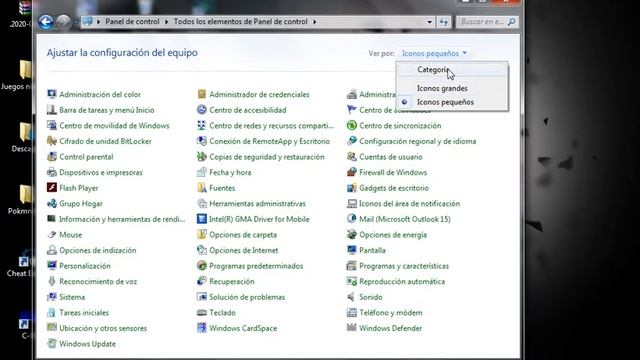Open Windows CardSpace link
The height and width of the screenshot is (360, 640).
tap(243, 328)
